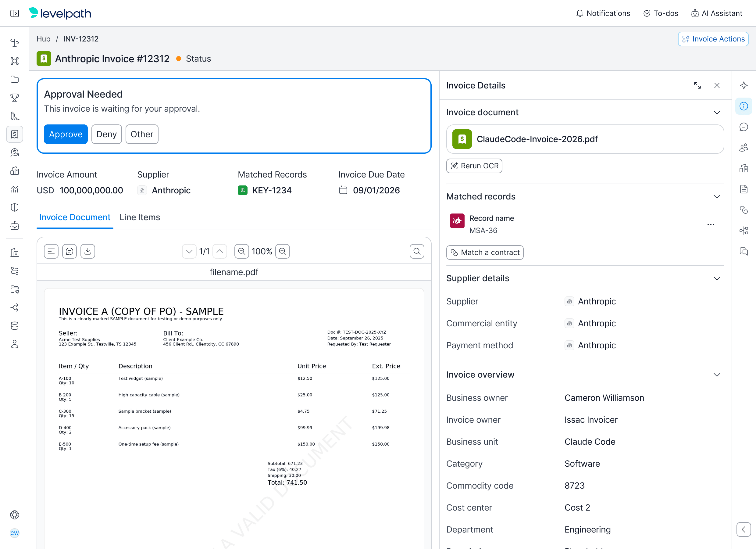Open the link icon in right rail

[x=744, y=210]
